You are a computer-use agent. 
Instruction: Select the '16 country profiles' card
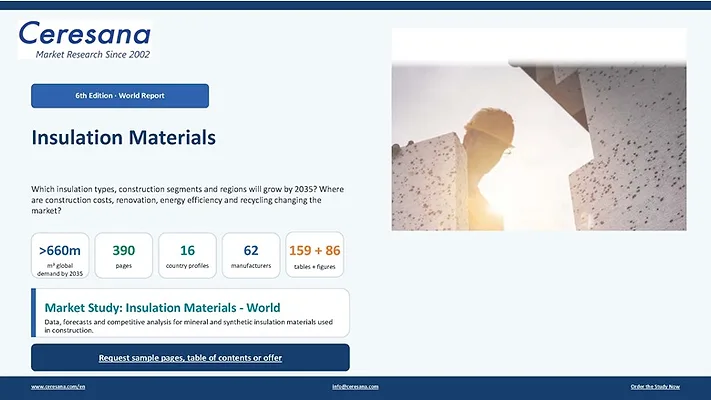(187, 255)
